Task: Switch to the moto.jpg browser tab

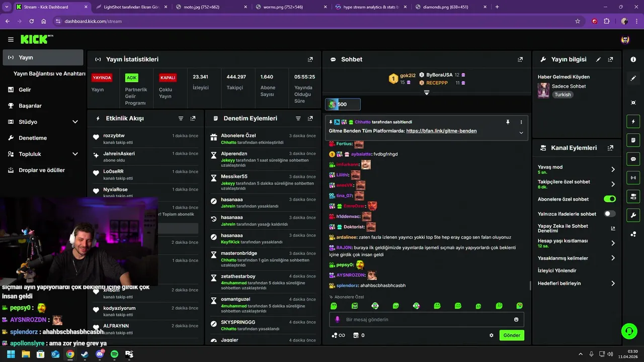Action: point(211,7)
